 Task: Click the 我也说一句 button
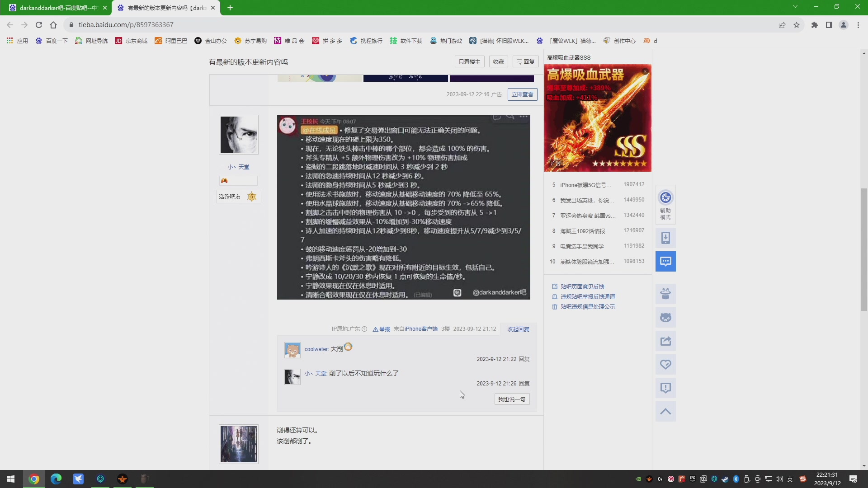coord(512,399)
